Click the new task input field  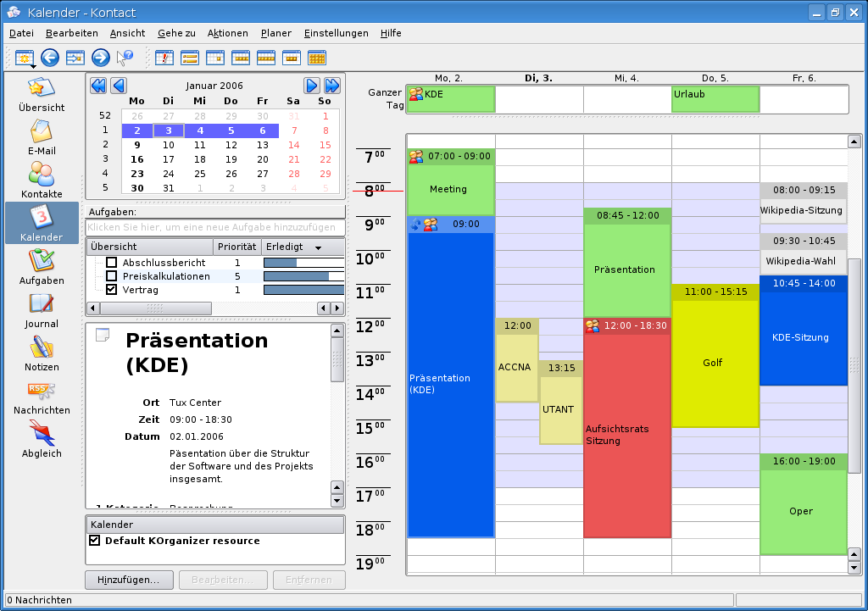[x=215, y=227]
